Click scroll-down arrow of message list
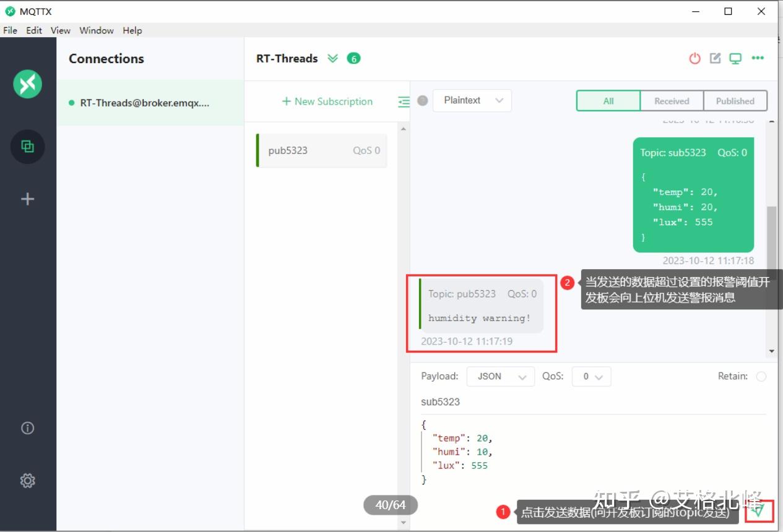 771,351
